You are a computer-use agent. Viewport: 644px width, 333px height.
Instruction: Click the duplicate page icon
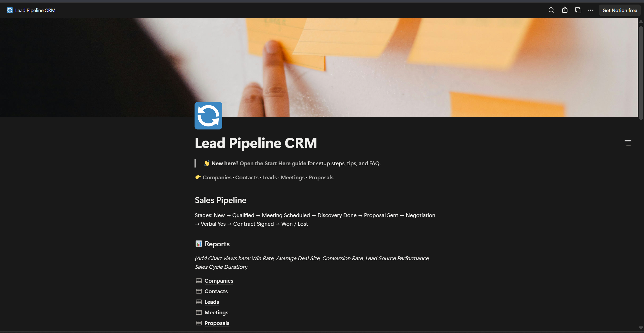tap(578, 10)
